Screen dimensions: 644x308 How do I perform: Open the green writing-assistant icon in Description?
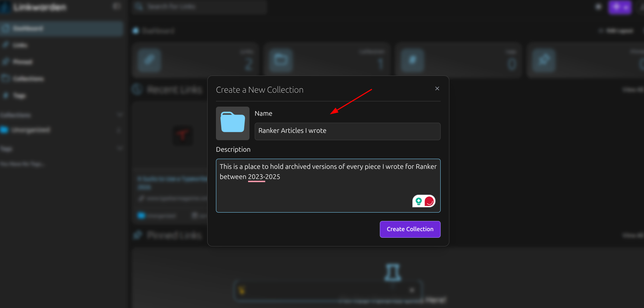[x=419, y=201]
